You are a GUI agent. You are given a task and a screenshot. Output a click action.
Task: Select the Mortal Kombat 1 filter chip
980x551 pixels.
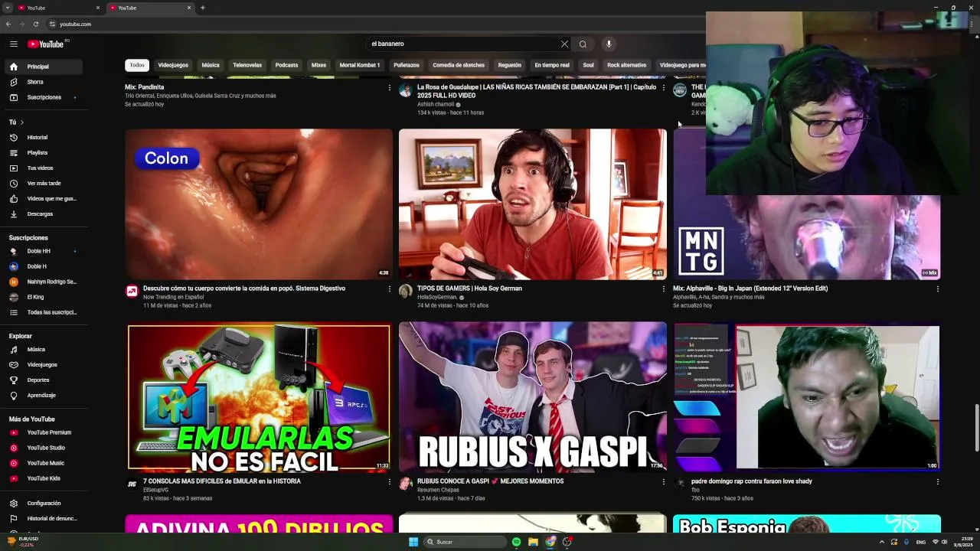pyautogui.click(x=360, y=65)
